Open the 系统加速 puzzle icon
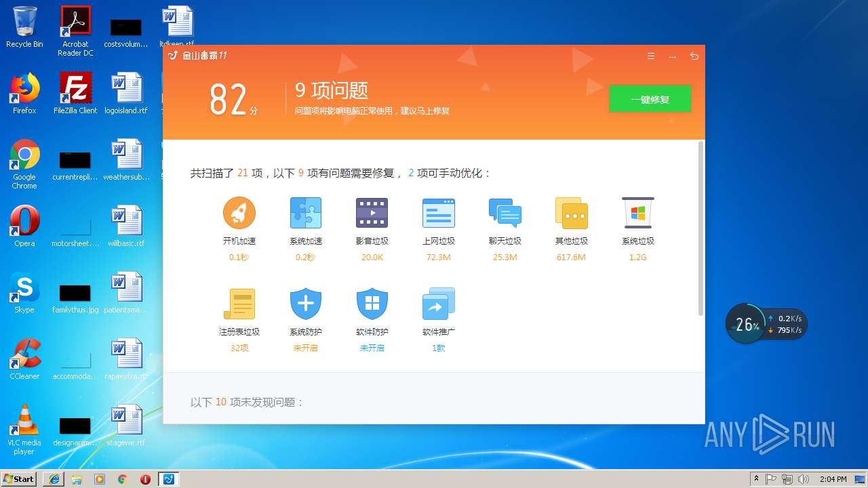The height and width of the screenshot is (488, 868). coord(306,213)
